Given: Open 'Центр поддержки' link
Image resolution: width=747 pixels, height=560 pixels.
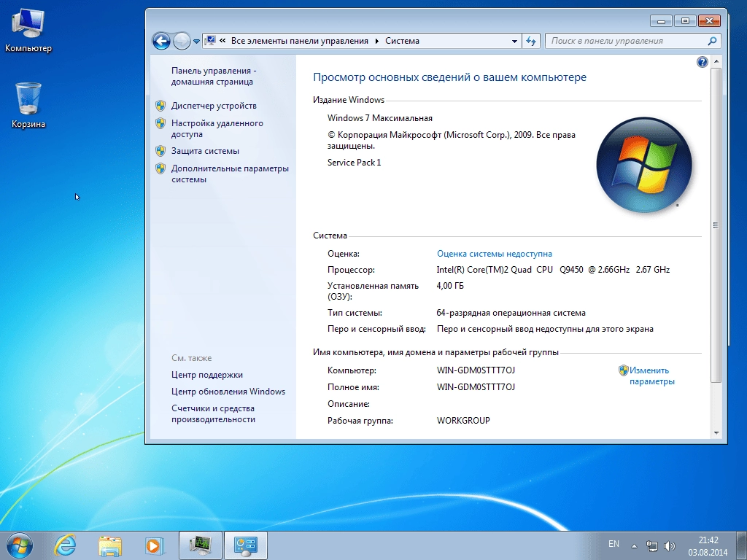Looking at the screenshot, I should (206, 375).
